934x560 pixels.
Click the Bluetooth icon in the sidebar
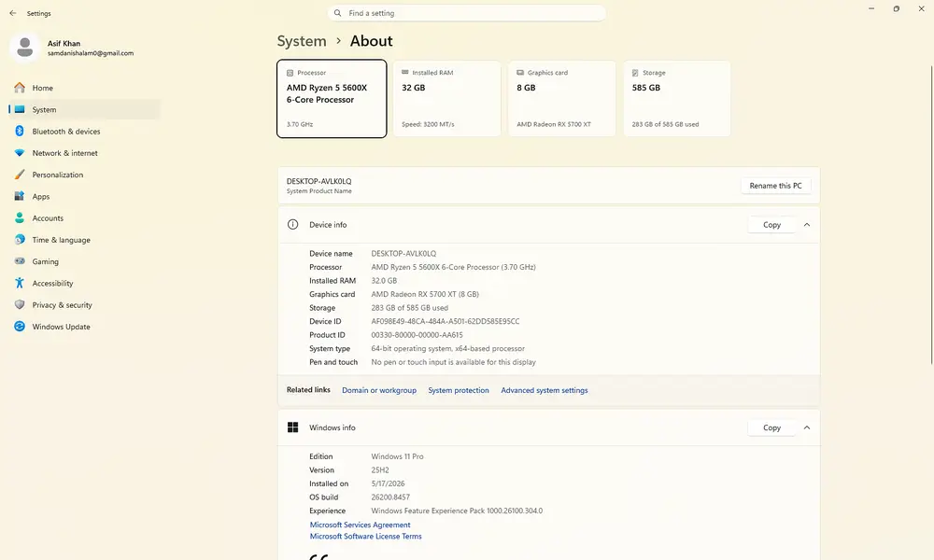tap(20, 131)
